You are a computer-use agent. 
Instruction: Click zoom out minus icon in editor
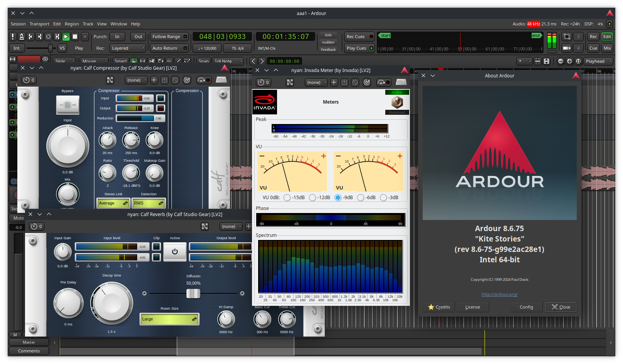pos(561,61)
